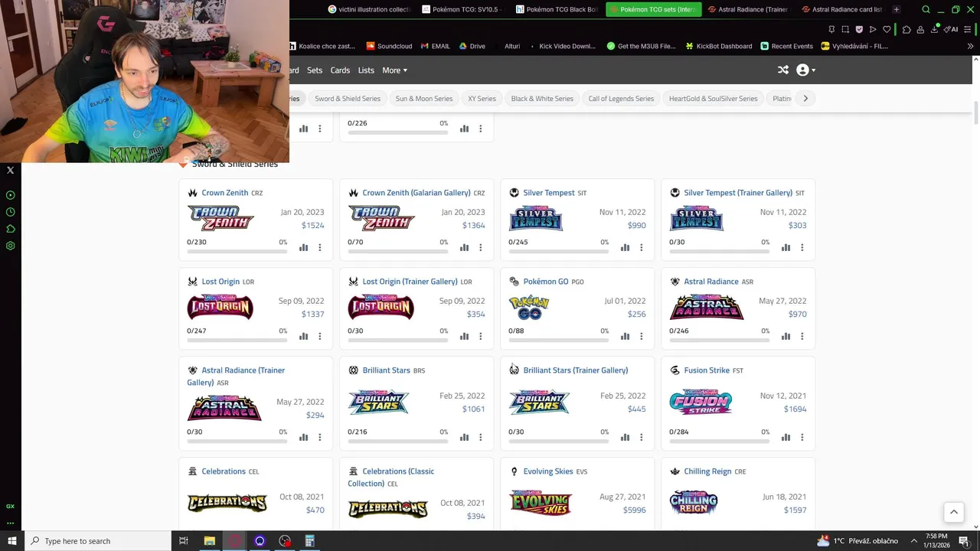980x551 pixels.
Task: Open History clock icon in sidebar
Action: click(x=11, y=212)
